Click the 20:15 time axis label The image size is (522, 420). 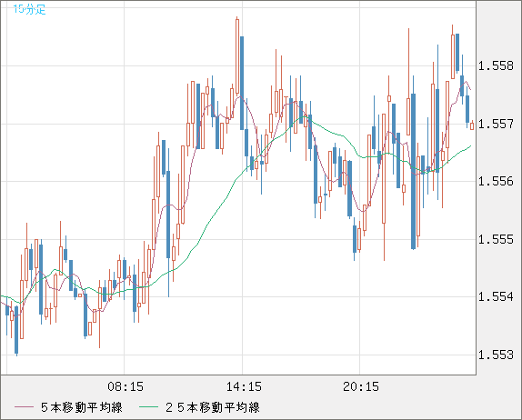click(361, 386)
